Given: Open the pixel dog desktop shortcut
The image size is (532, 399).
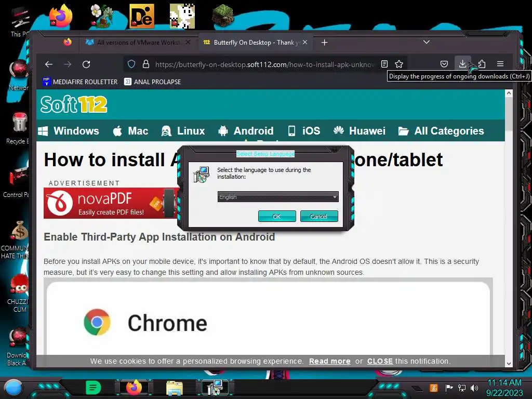Looking at the screenshot, I should click(x=182, y=16).
